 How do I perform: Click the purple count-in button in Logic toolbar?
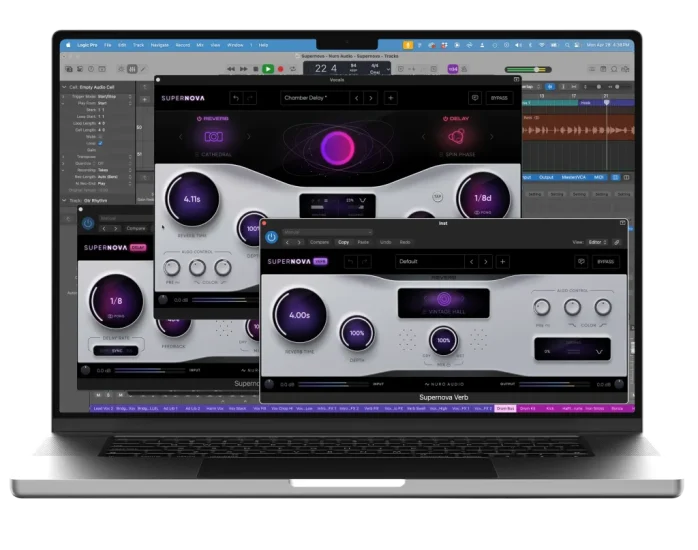[x=453, y=69]
